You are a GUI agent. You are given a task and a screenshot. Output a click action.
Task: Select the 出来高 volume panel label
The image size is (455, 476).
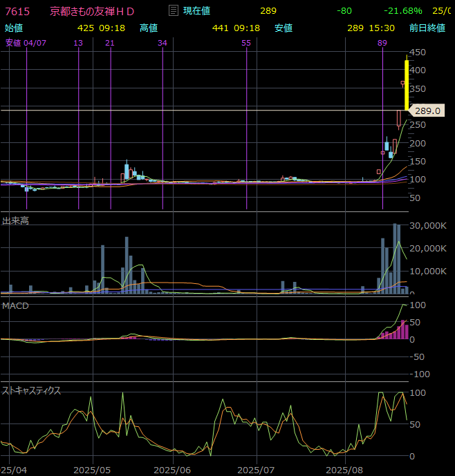[x=15, y=221]
